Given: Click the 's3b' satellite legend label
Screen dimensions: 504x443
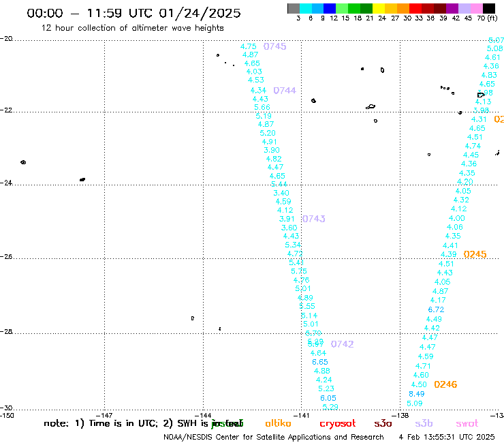Looking at the screenshot, I should tap(424, 423).
